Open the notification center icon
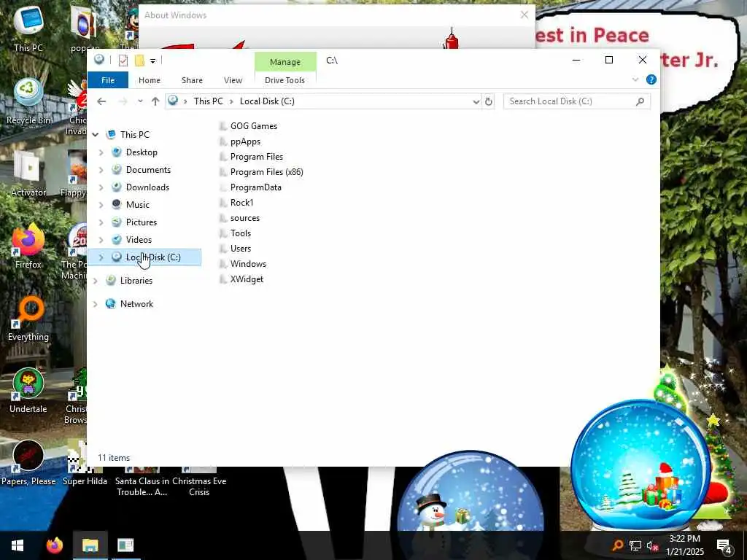 (724, 546)
